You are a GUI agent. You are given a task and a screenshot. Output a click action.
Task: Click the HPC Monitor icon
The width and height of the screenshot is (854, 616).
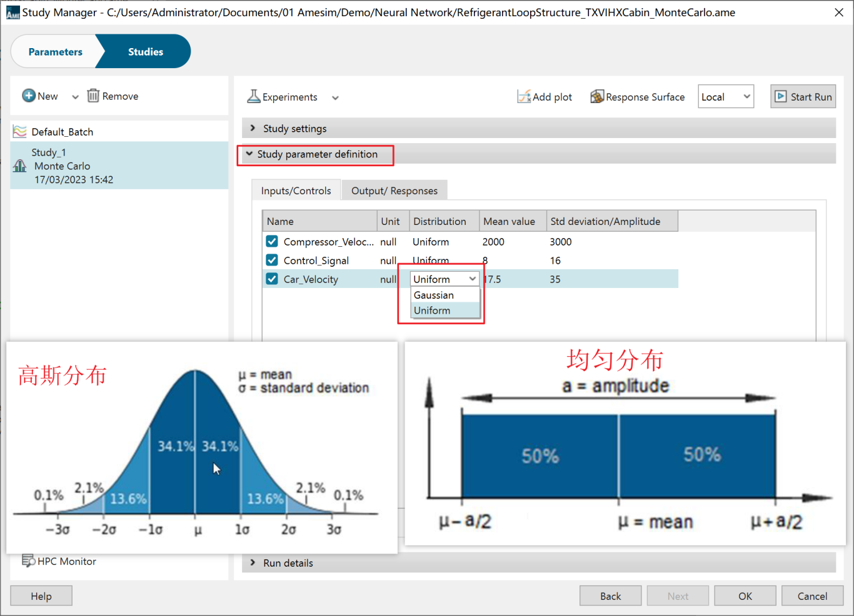point(29,561)
